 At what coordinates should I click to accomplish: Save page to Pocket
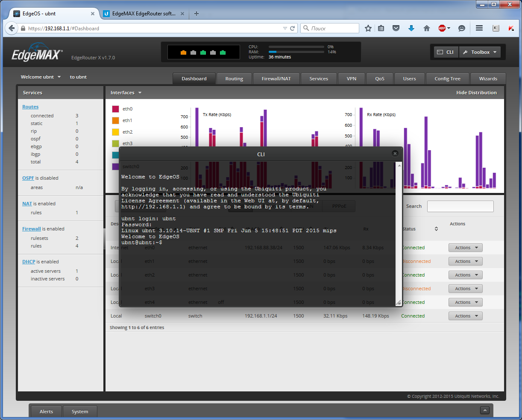click(396, 28)
